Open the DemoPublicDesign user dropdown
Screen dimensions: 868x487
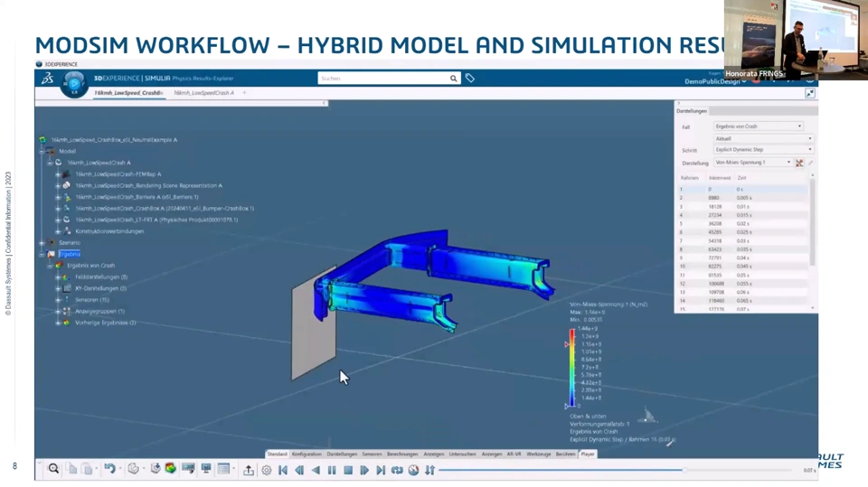click(715, 81)
